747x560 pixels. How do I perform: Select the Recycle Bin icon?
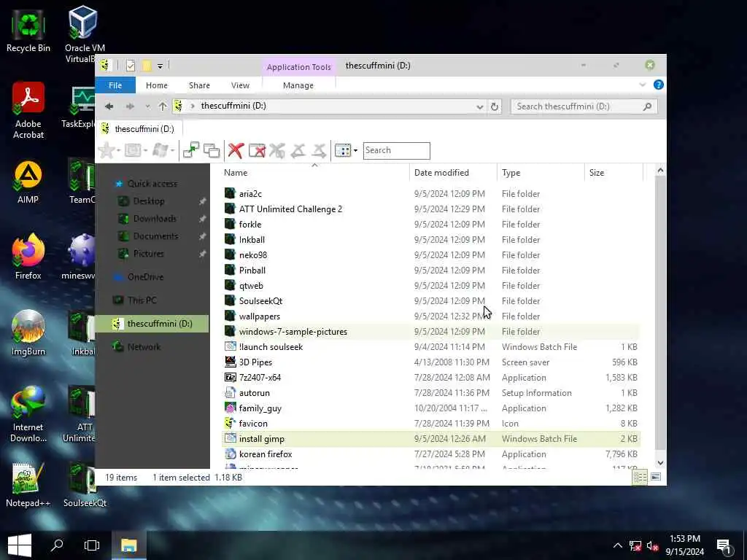point(28,30)
